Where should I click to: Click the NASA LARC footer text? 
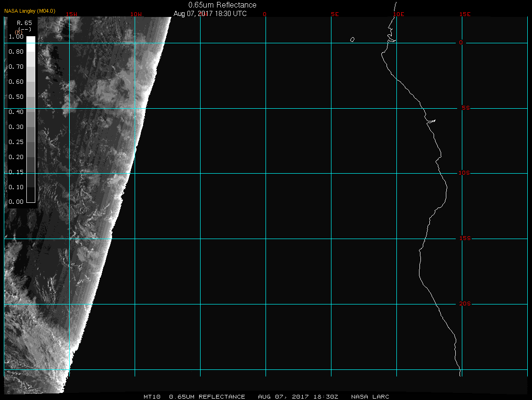click(370, 397)
